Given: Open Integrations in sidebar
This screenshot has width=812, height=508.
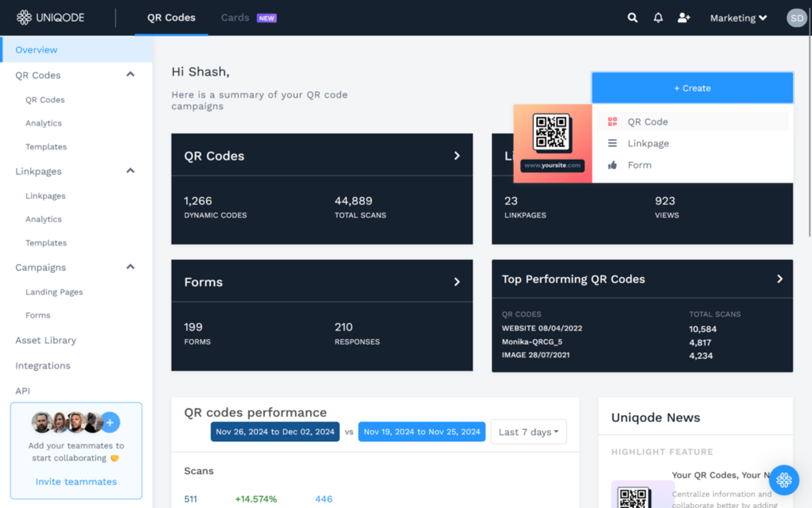Looking at the screenshot, I should pyautogui.click(x=43, y=366).
